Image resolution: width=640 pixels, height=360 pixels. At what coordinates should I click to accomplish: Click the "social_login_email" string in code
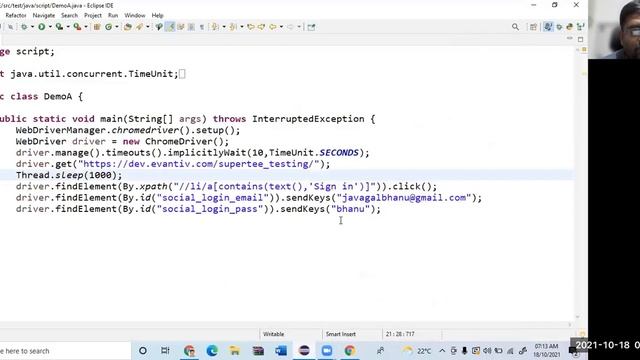pos(213,198)
